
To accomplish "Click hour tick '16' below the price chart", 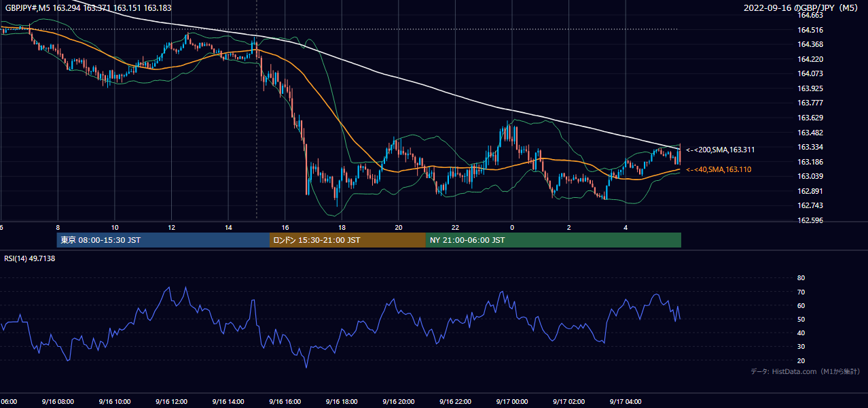I will pyautogui.click(x=285, y=227).
